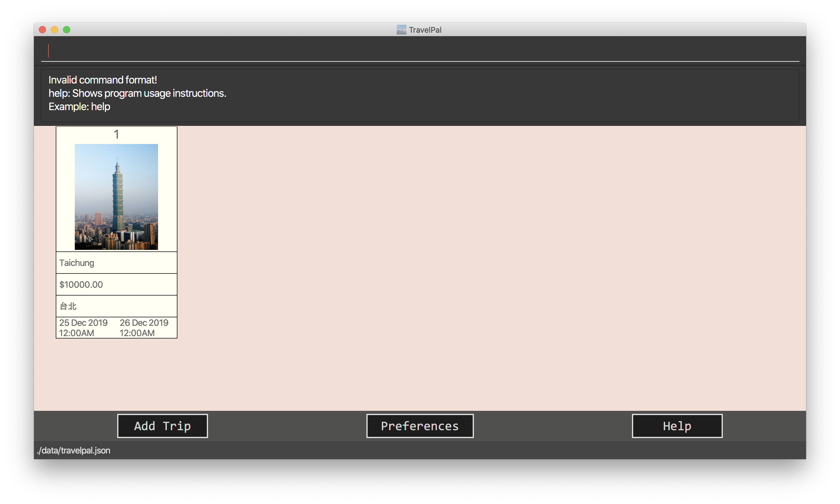Click the 'Example: help' result line
Screen dimensions: 840x504
click(79, 107)
